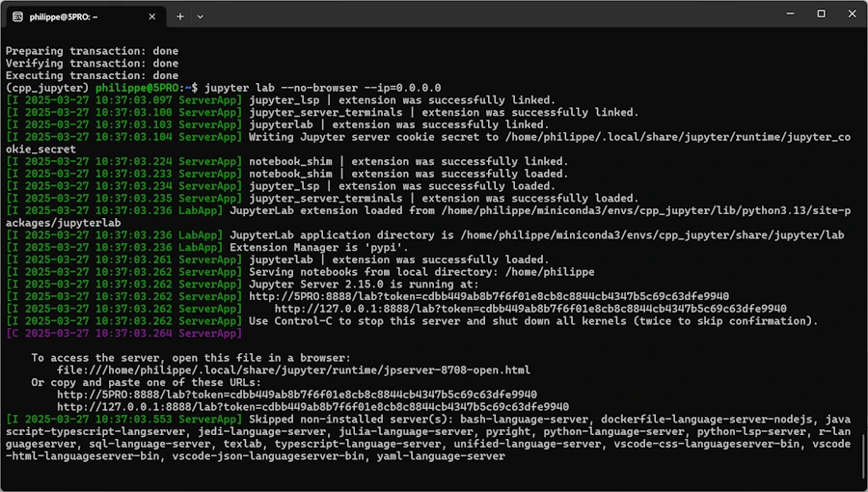Screen dimensions: 868x492
Task: Click the 'yaml-language-server' text on last line
Action: (441, 456)
